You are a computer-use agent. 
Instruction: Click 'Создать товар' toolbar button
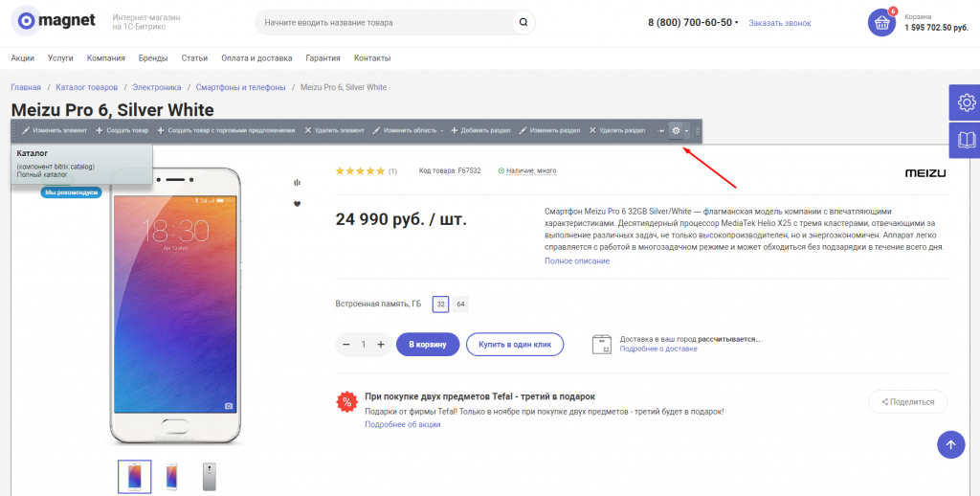[122, 131]
